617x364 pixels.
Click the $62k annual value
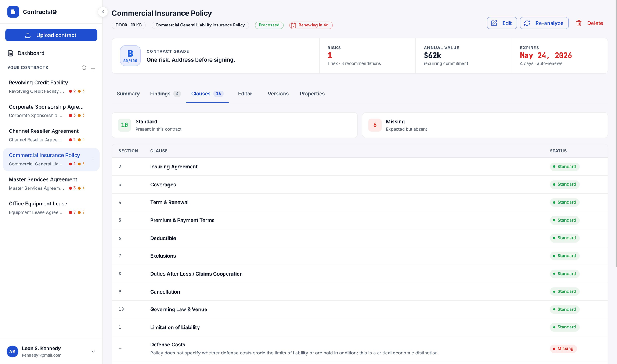pos(432,55)
